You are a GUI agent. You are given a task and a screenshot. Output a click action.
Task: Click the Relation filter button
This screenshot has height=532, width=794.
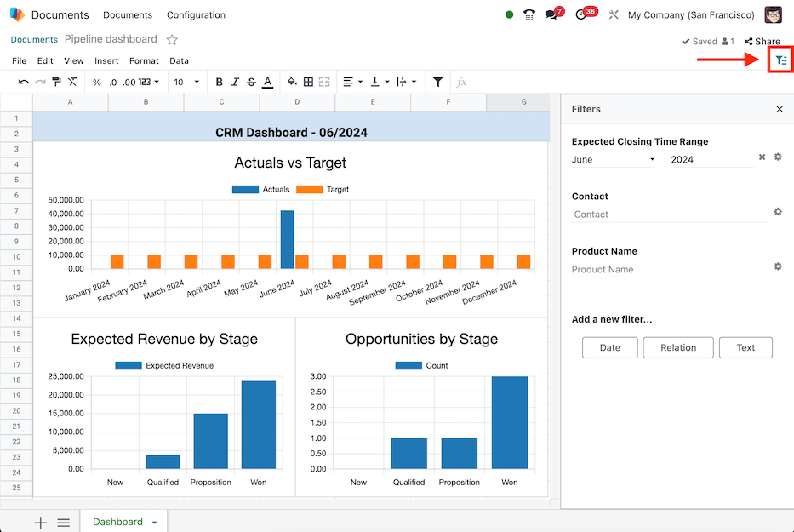click(x=677, y=347)
